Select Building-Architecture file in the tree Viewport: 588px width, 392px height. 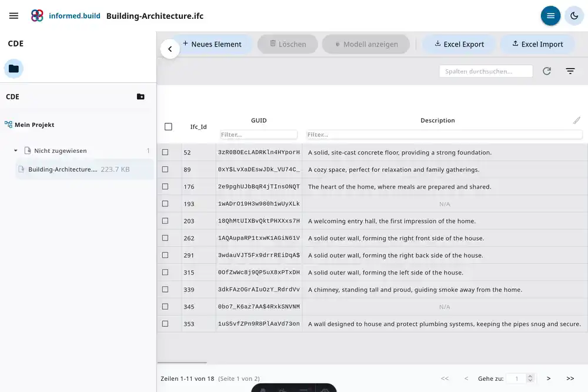[x=63, y=169]
